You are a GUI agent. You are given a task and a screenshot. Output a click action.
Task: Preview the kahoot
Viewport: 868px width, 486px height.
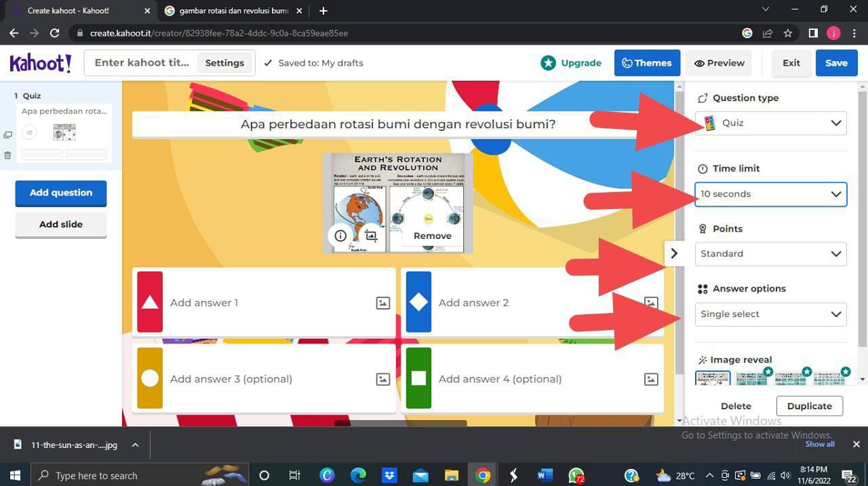click(x=719, y=63)
